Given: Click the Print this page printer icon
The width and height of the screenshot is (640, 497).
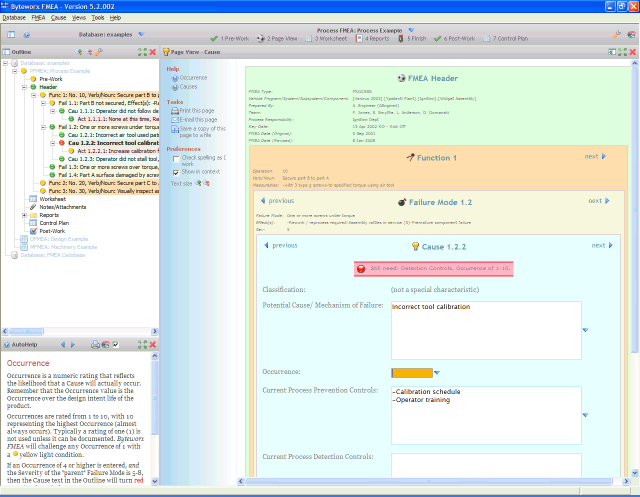Looking at the screenshot, I should (x=175, y=111).
